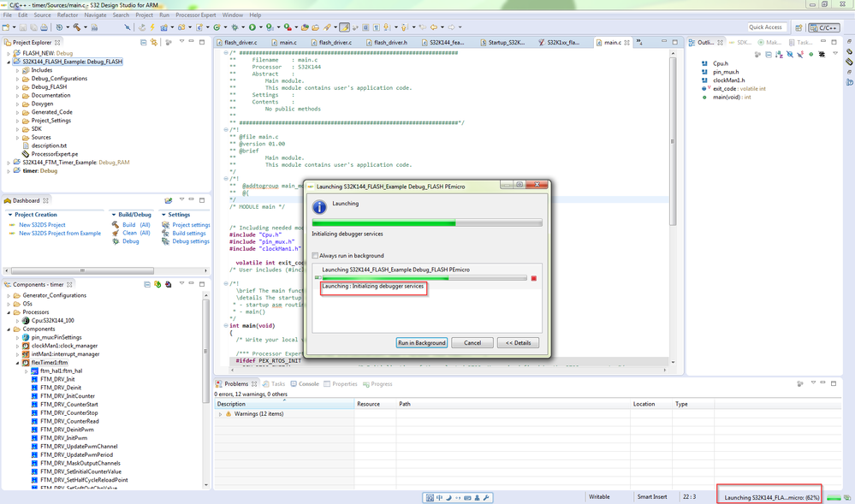Click the Debug bug icon in the main toolbar
This screenshot has width=855, height=504.
[x=235, y=27]
